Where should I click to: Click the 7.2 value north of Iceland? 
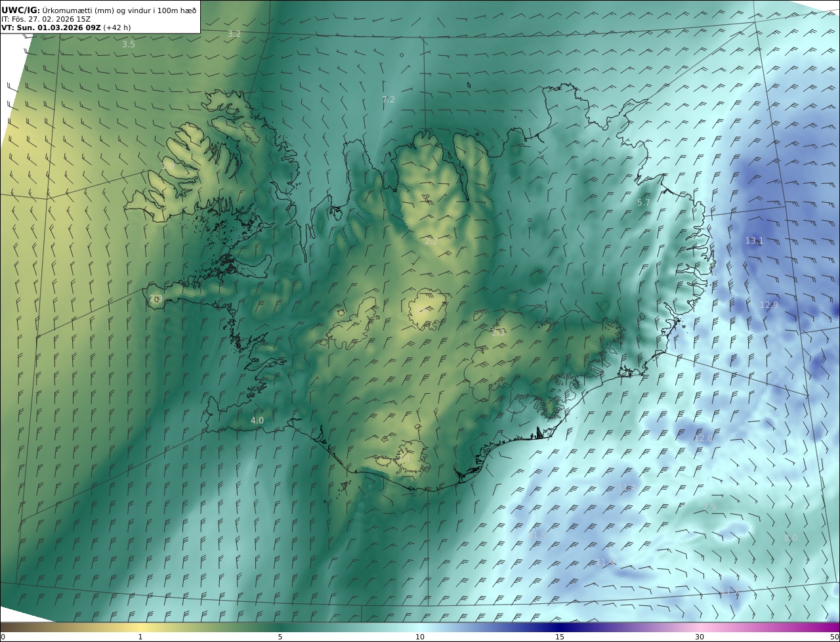pyautogui.click(x=388, y=99)
